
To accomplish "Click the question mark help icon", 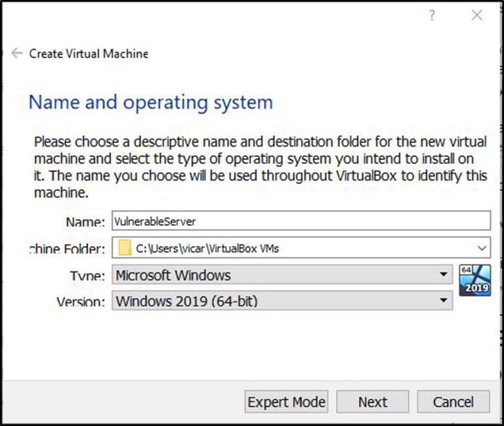I will click(x=432, y=15).
